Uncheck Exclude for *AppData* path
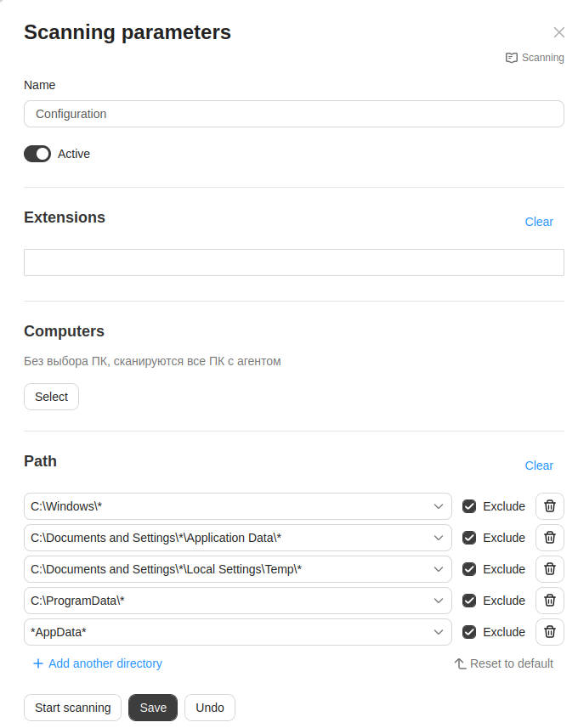Screen dimensions: 578x728 469,632
